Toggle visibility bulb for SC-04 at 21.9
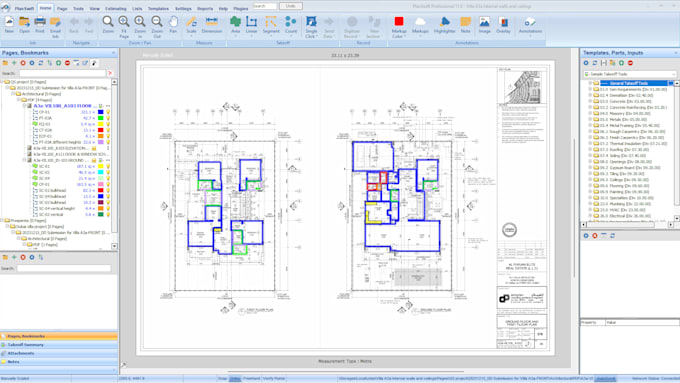Image resolution: width=680 pixels, height=383 pixels. [108, 178]
